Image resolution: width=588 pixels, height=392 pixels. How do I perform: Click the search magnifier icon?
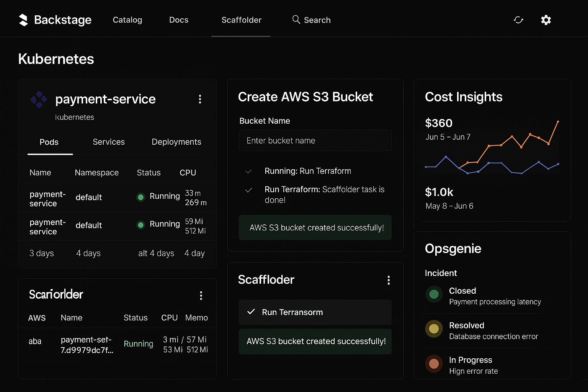click(x=296, y=20)
